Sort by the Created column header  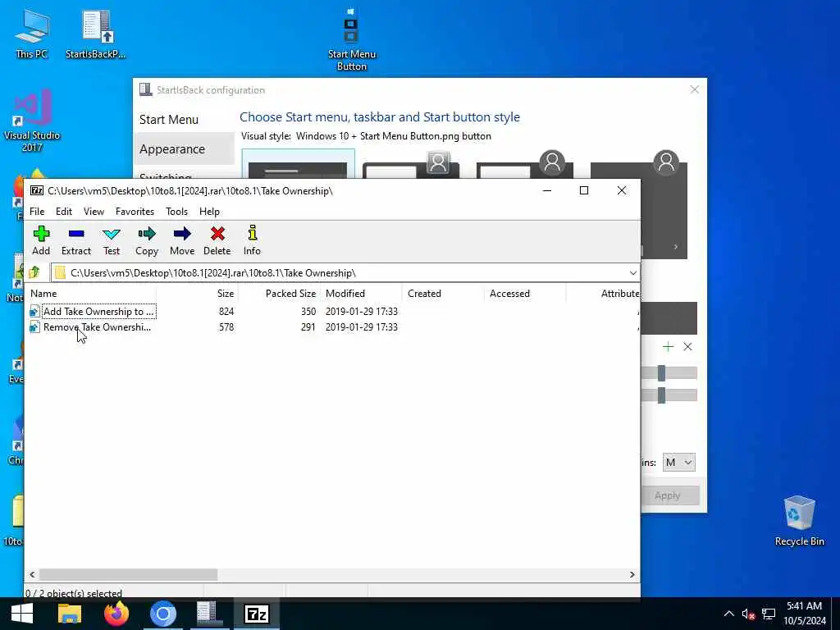[443, 294]
